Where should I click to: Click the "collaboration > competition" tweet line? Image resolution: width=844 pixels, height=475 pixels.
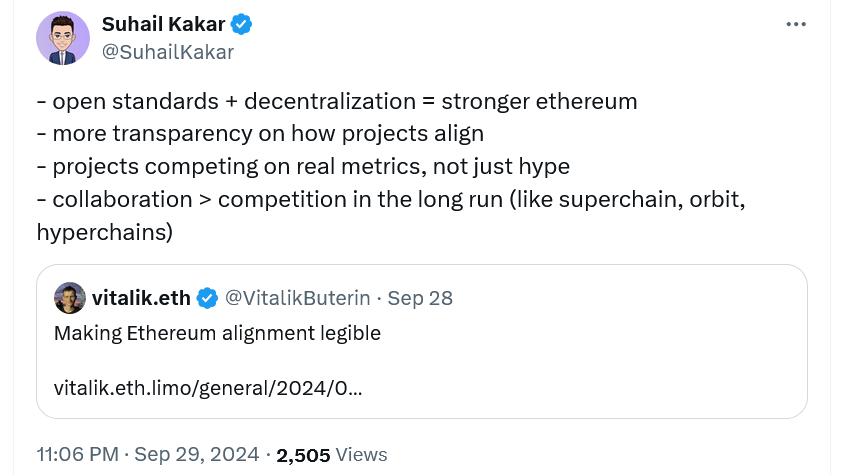(x=390, y=199)
